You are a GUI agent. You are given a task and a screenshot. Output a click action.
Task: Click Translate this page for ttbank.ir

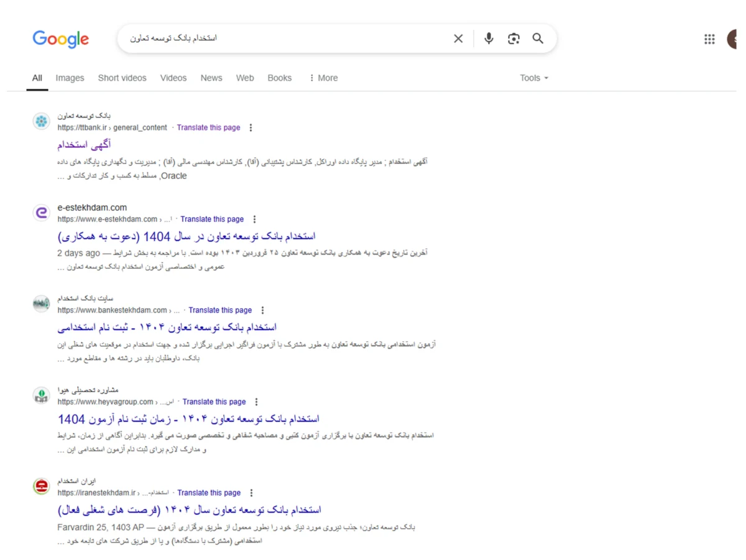click(x=208, y=127)
